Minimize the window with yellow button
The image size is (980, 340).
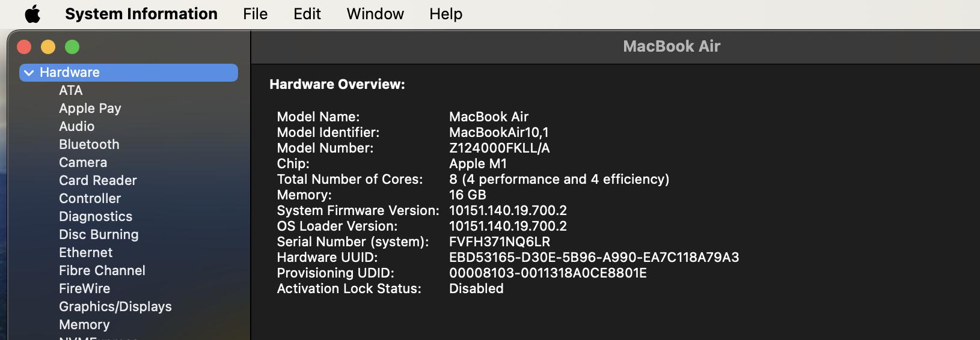coord(48,47)
